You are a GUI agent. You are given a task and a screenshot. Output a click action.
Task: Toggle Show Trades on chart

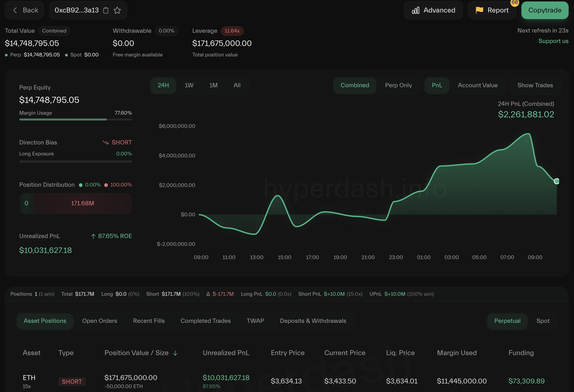coord(535,85)
